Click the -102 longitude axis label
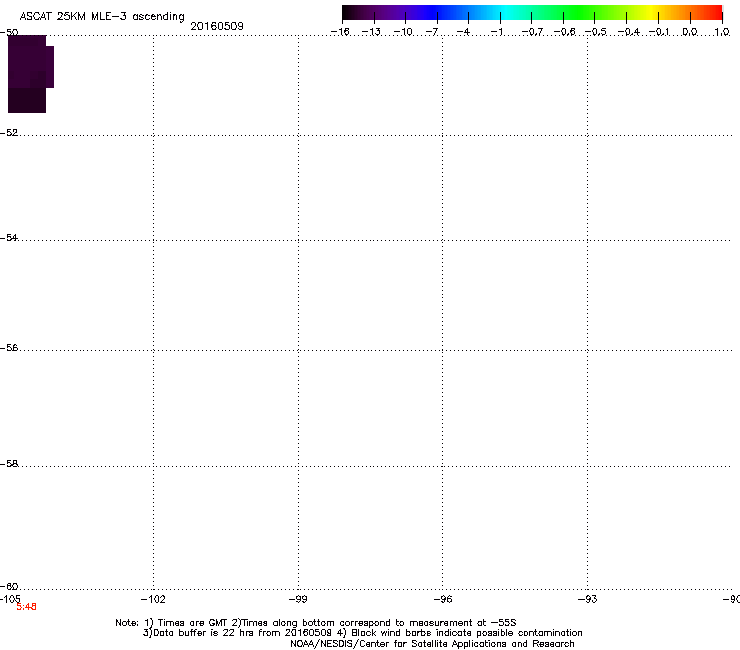The height and width of the screenshot is (650, 740). 153,599
